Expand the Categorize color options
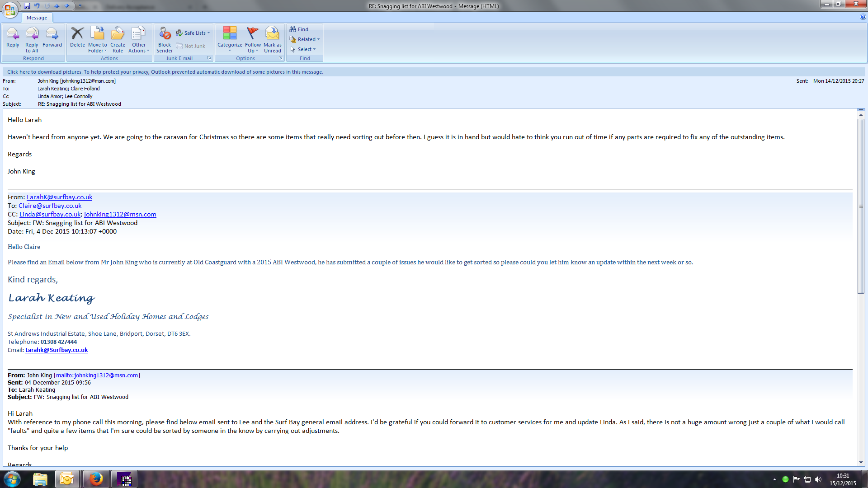This screenshot has width=868, height=488. click(x=230, y=40)
